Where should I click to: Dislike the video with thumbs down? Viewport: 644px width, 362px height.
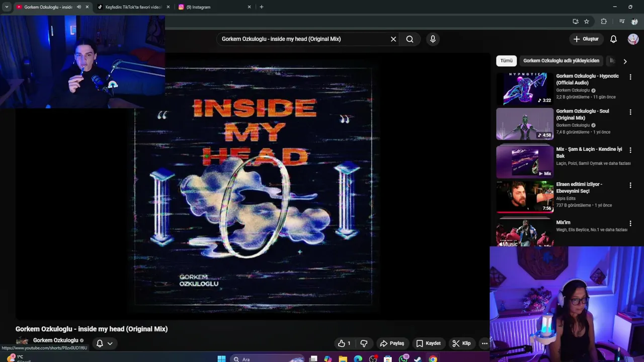[364, 343]
